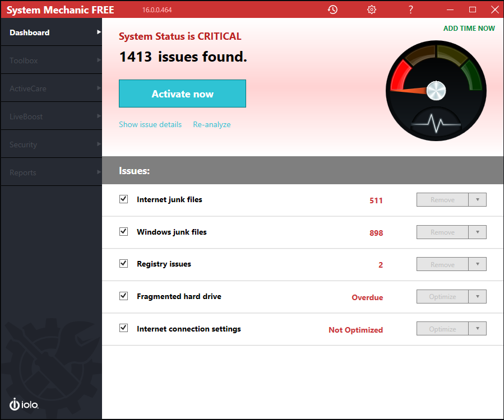Open settings gear icon in title bar

(372, 10)
